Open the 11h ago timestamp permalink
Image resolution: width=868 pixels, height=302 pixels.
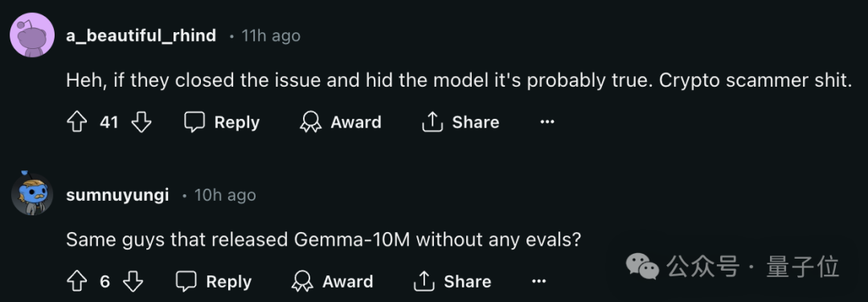pos(272,36)
